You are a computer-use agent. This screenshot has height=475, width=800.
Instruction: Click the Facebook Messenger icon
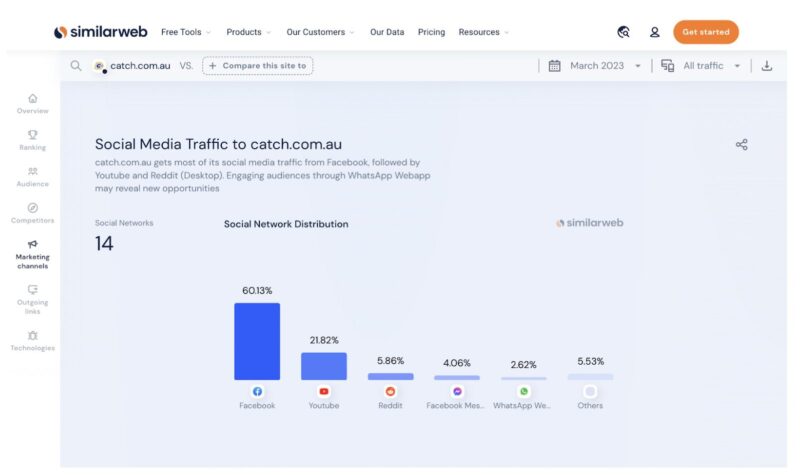[x=457, y=391]
